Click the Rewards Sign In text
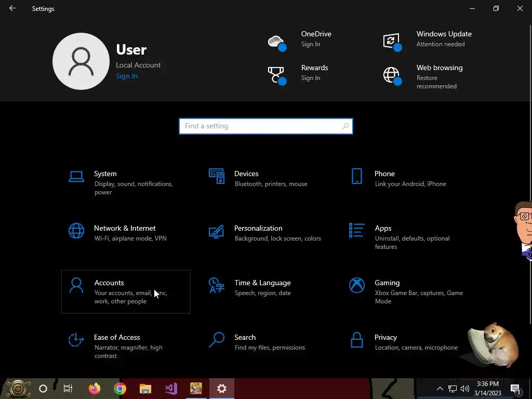Viewport: 532px width, 399px height. coord(311,78)
